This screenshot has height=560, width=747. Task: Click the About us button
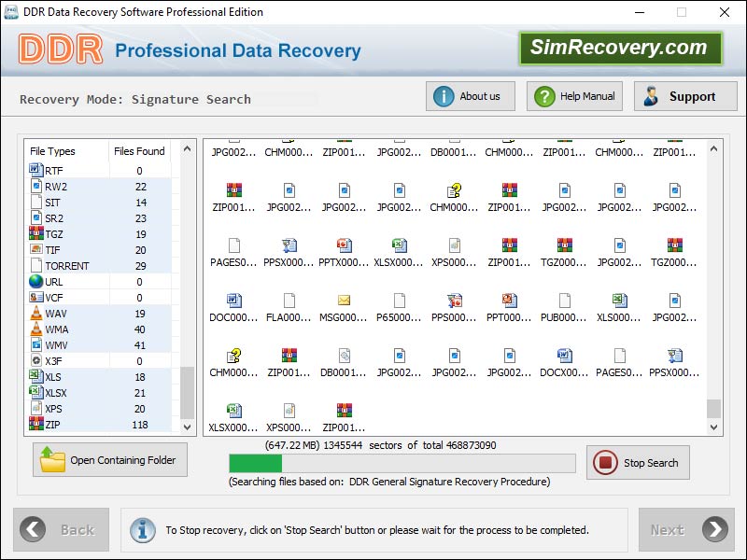tap(471, 96)
